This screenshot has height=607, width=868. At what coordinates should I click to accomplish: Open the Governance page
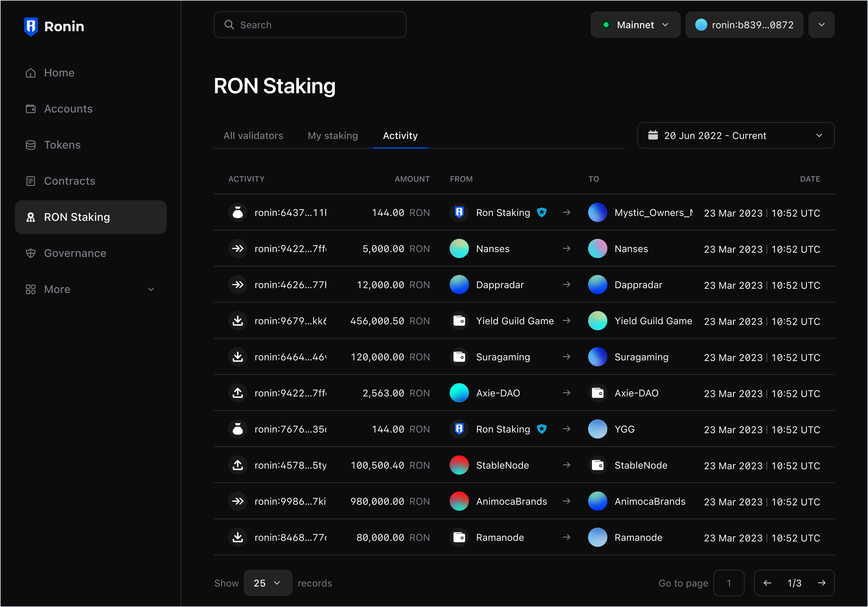click(x=91, y=253)
